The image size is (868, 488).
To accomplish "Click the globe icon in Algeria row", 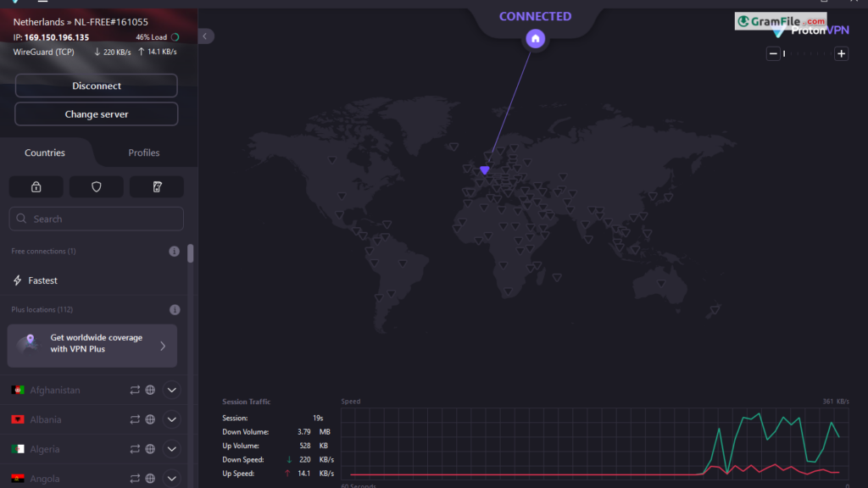I will [150, 449].
